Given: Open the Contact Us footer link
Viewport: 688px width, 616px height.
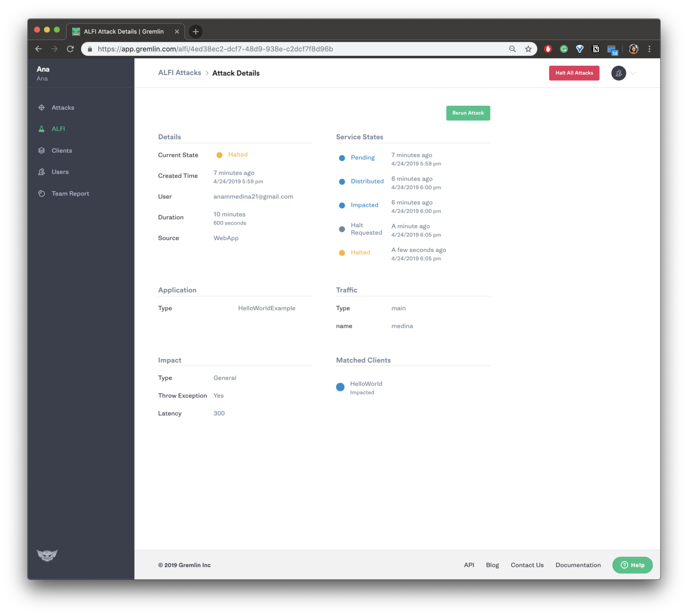Looking at the screenshot, I should coord(527,565).
